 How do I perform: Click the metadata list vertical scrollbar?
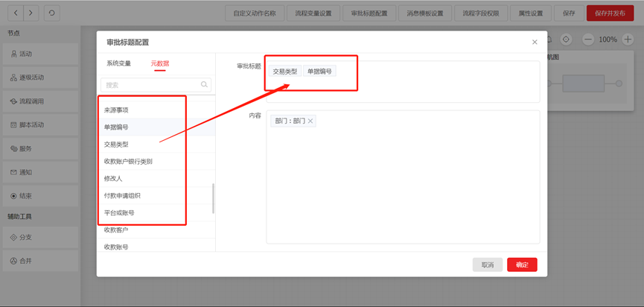(x=213, y=198)
